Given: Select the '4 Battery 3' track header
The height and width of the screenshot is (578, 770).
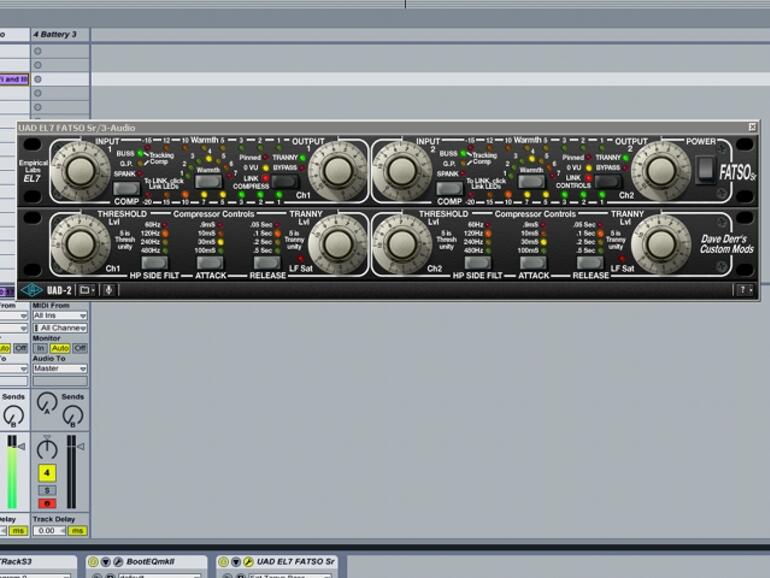Looking at the screenshot, I should (x=60, y=34).
